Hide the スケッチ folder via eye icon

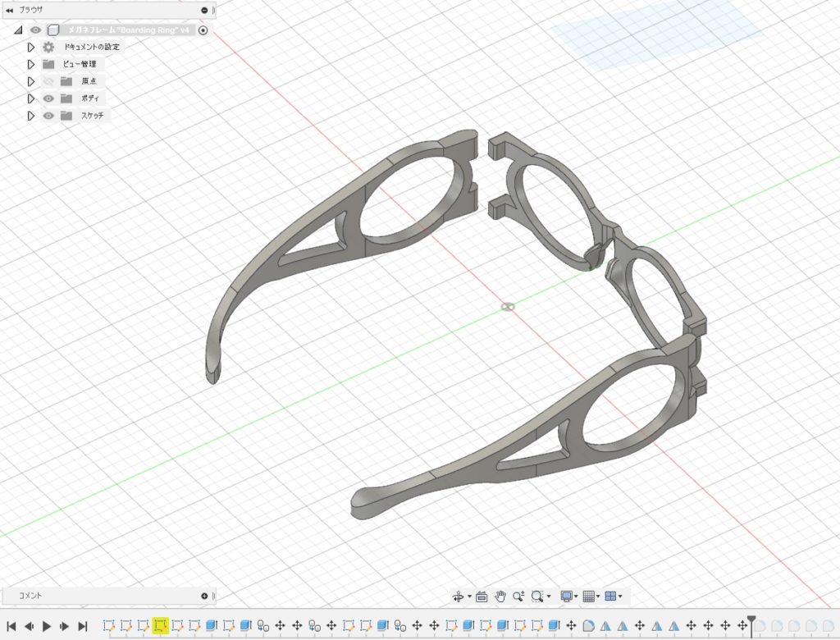(x=48, y=116)
